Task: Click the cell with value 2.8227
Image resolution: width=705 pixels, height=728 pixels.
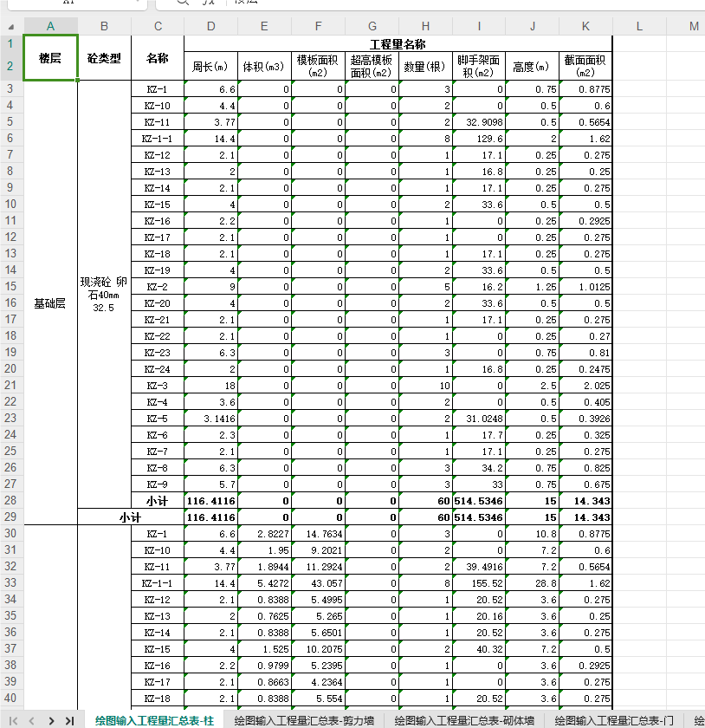Action: point(264,534)
